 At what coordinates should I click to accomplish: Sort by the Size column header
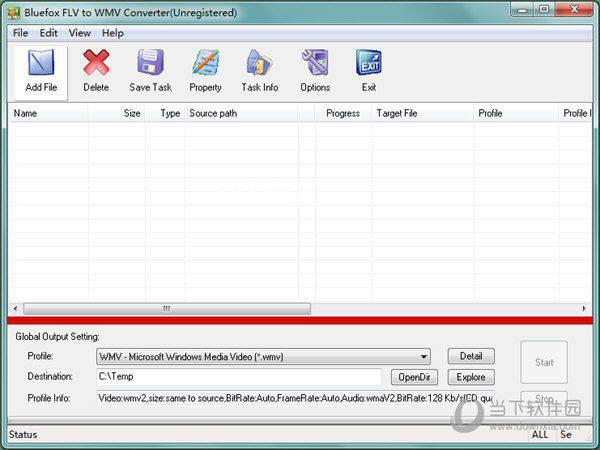[x=116, y=113]
